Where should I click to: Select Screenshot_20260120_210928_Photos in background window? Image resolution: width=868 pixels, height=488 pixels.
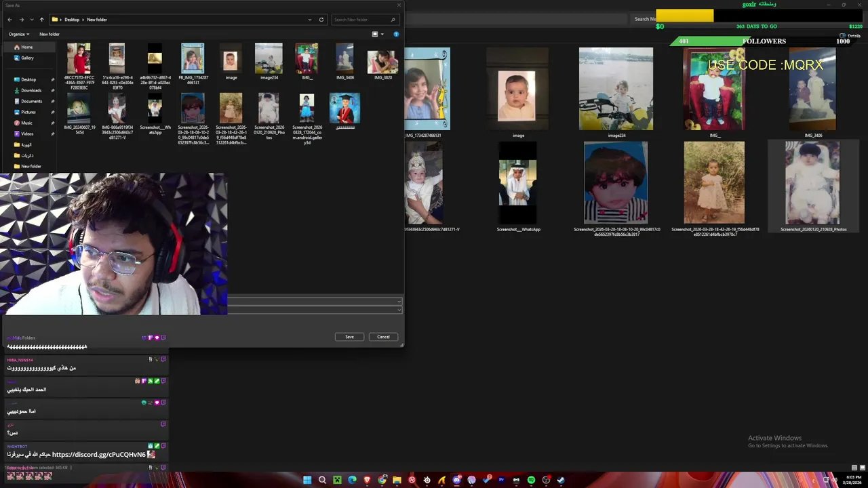pyautogui.click(x=812, y=187)
